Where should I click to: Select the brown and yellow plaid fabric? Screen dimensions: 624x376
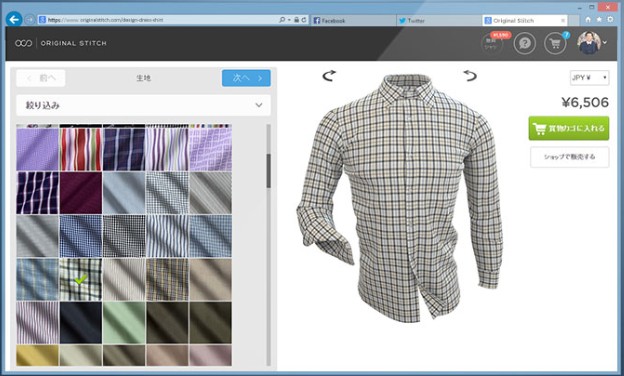(167, 280)
